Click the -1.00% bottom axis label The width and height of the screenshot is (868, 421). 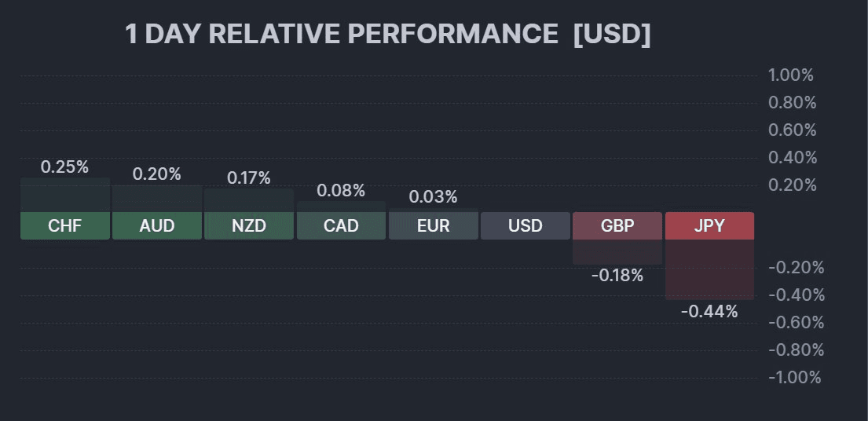click(794, 378)
